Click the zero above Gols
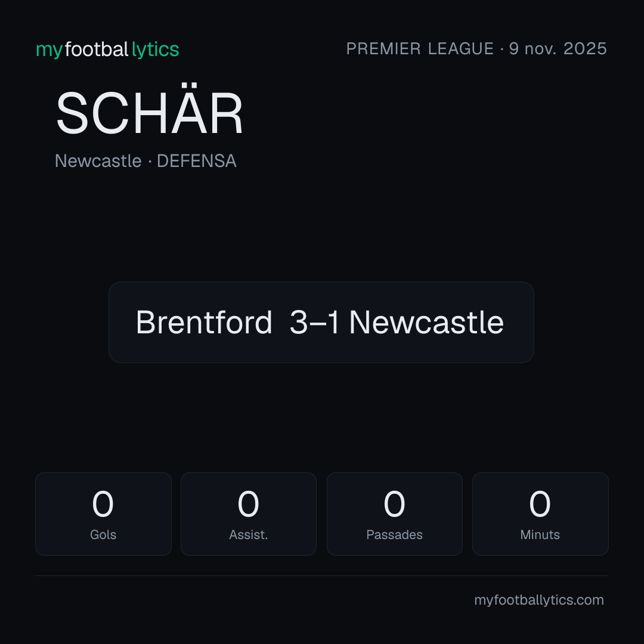The image size is (644, 644). pos(103,504)
